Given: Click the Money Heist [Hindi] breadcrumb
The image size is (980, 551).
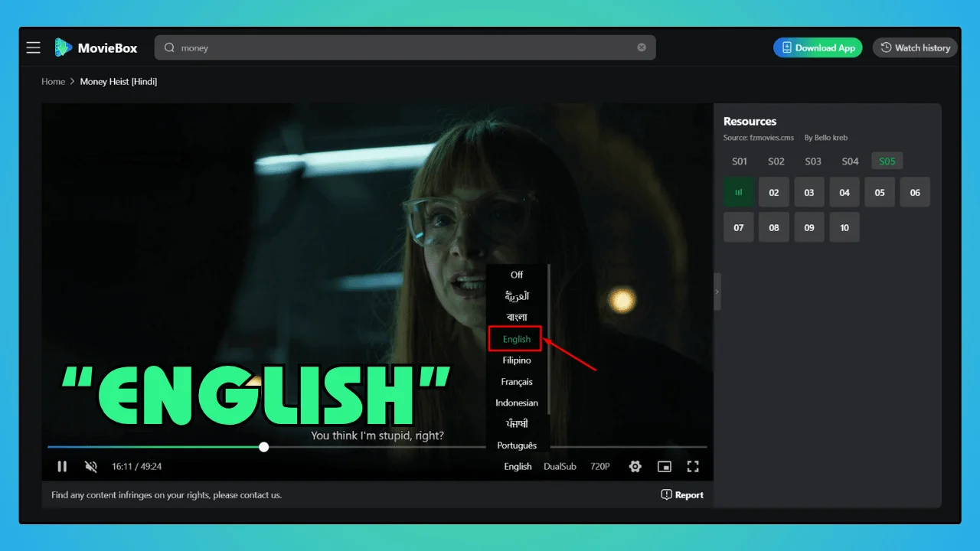Looking at the screenshot, I should (119, 82).
